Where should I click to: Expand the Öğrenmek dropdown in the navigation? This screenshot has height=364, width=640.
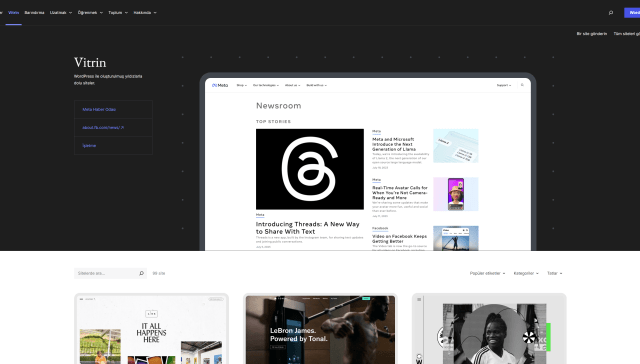click(x=90, y=13)
